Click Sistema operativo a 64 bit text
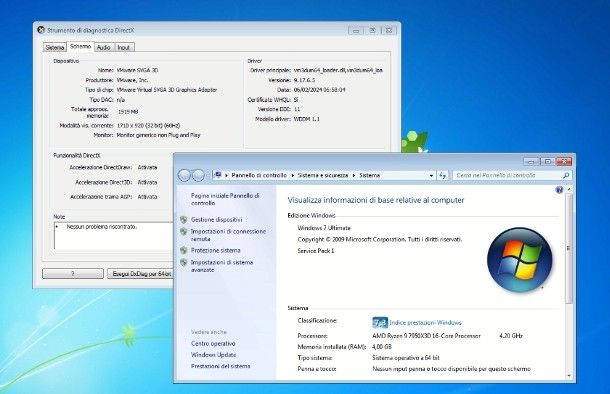Screen dimensions: 610x394 click(x=406, y=357)
